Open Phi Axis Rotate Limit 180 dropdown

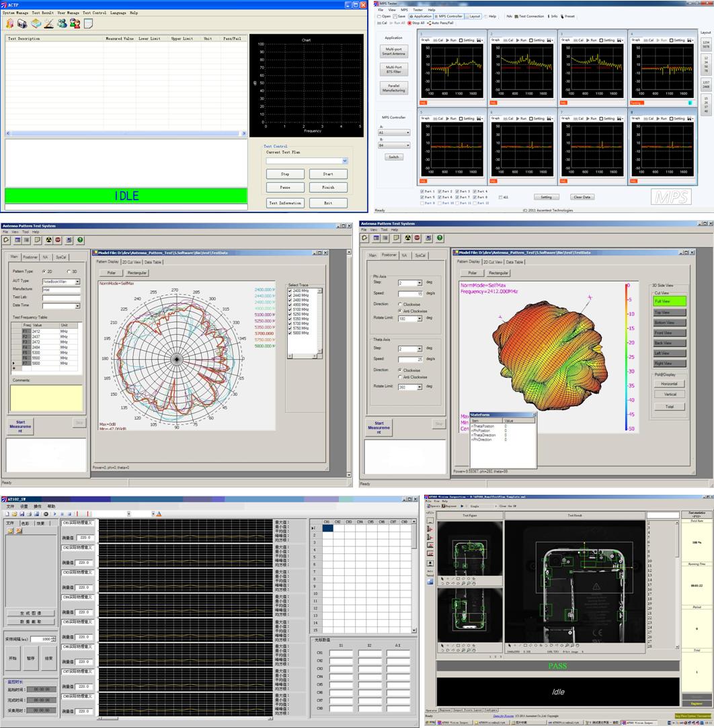[420, 319]
